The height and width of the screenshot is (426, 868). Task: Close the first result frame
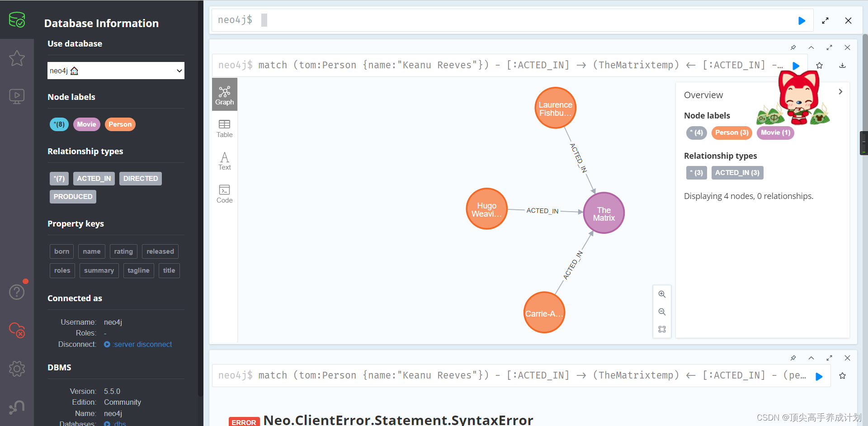tap(847, 47)
